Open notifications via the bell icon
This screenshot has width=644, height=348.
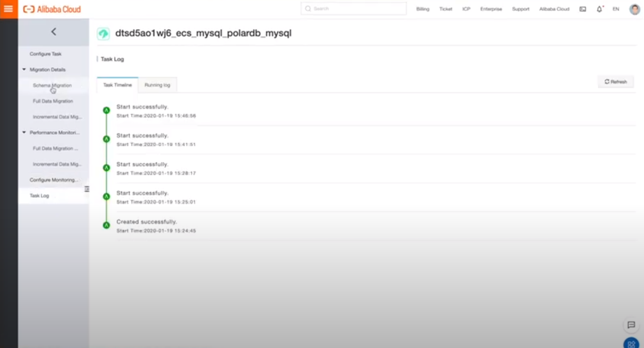[x=599, y=9]
